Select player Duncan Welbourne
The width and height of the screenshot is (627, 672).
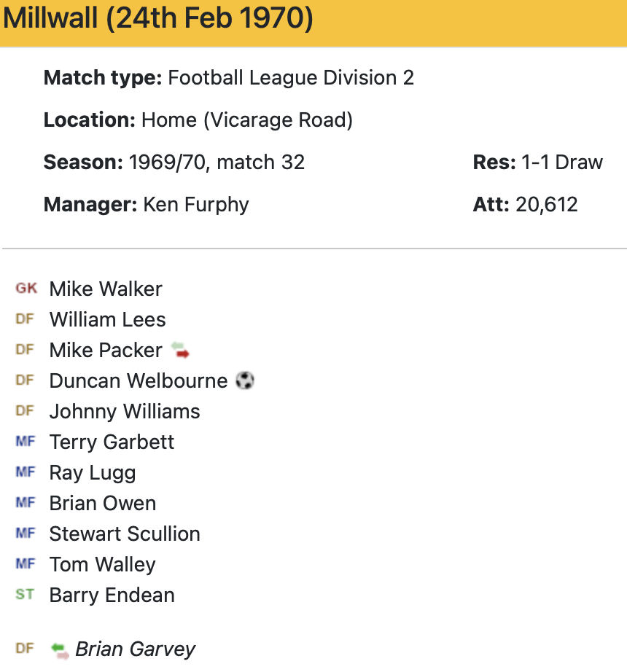point(139,380)
